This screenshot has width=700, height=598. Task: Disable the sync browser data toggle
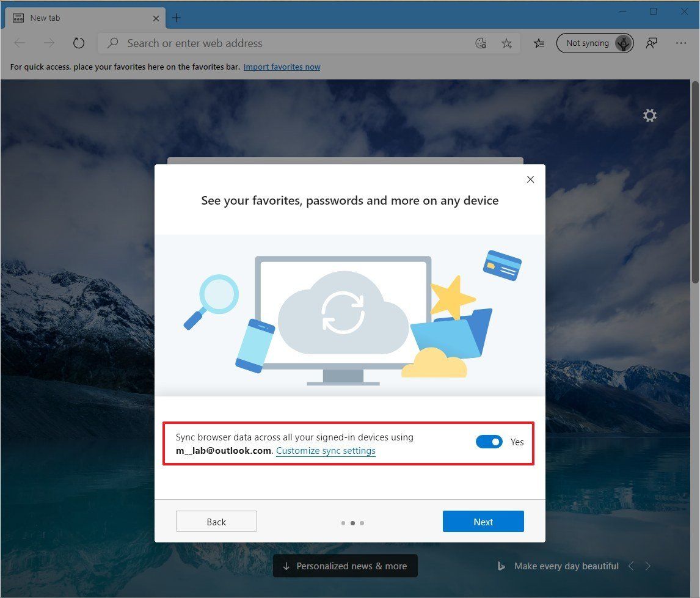click(x=489, y=442)
